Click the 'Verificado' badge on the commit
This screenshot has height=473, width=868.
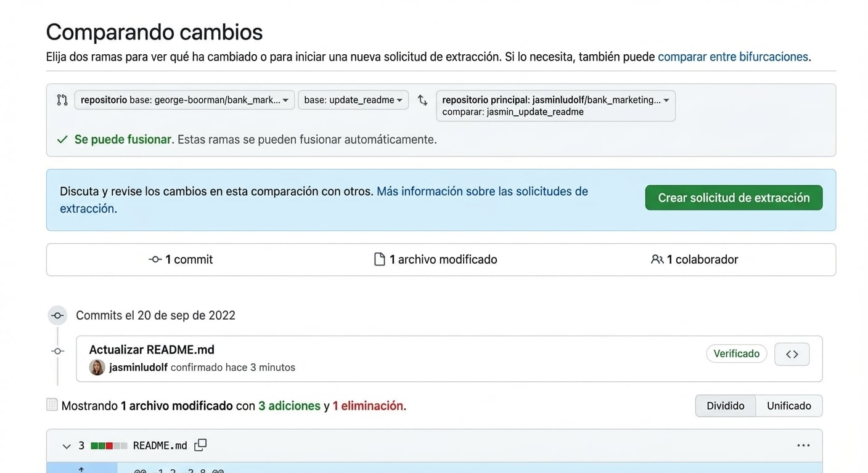[x=737, y=354]
